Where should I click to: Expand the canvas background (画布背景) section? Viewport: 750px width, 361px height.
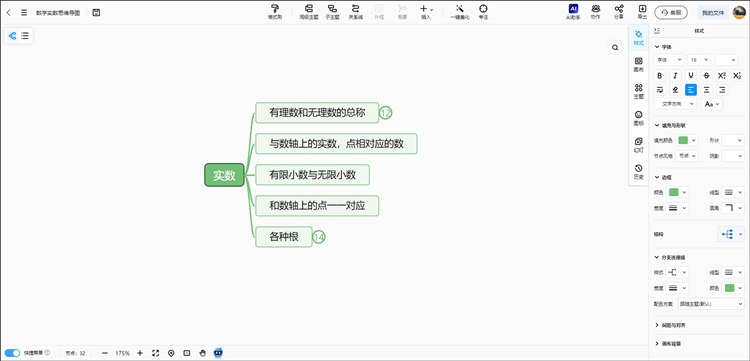tap(668, 344)
